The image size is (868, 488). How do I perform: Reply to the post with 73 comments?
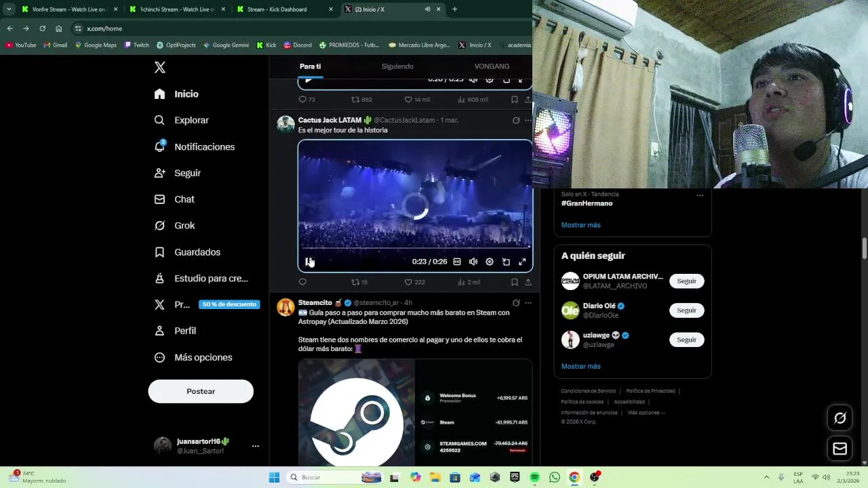tap(307, 100)
